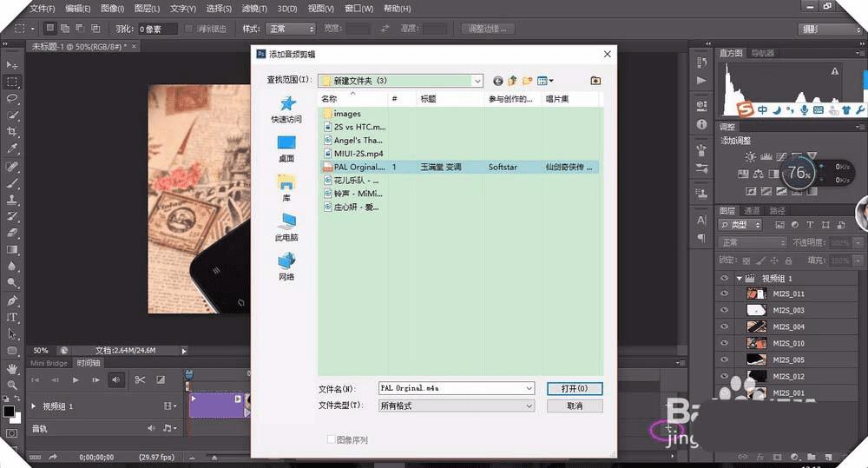
Task: Switch to the Mini Bridge tab
Action: [49, 363]
